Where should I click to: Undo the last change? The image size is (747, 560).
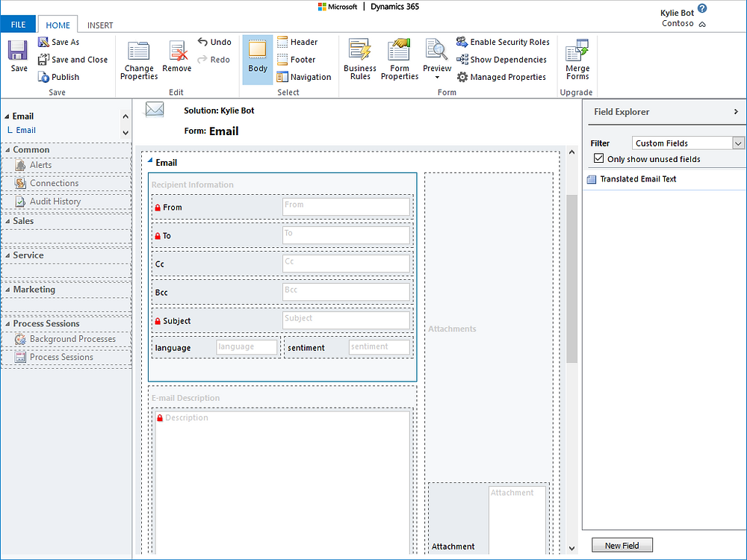point(214,42)
